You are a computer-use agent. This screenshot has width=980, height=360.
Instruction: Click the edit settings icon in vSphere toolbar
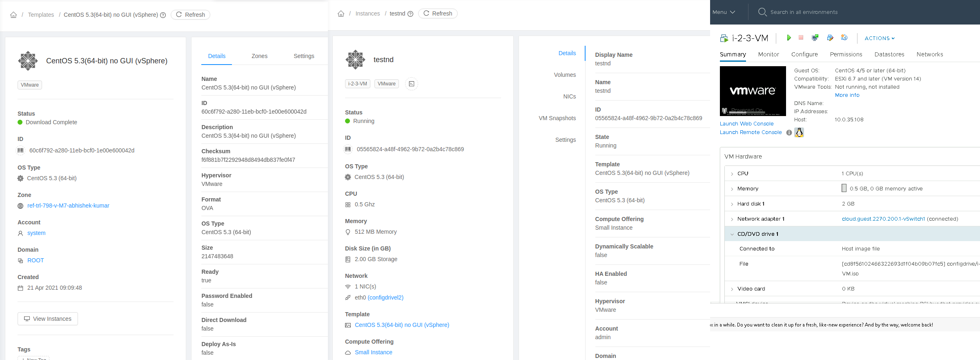(x=830, y=38)
